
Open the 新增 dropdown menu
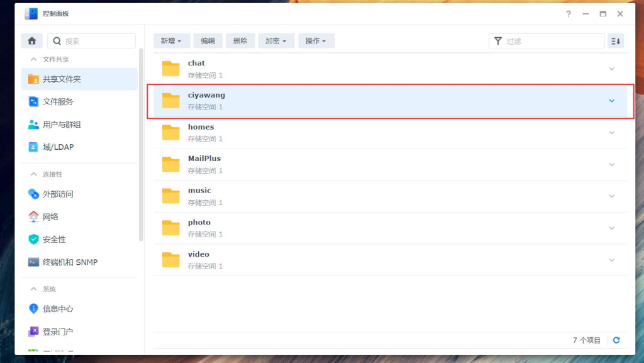[170, 40]
